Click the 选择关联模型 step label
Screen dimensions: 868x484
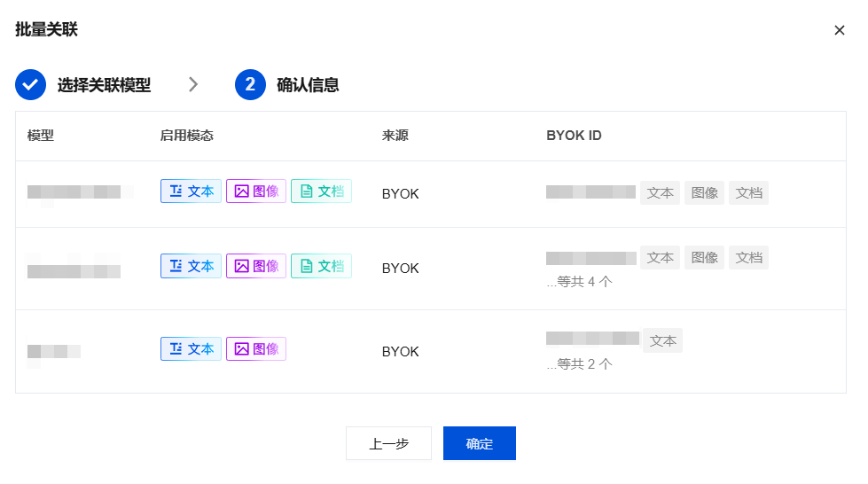coord(104,85)
